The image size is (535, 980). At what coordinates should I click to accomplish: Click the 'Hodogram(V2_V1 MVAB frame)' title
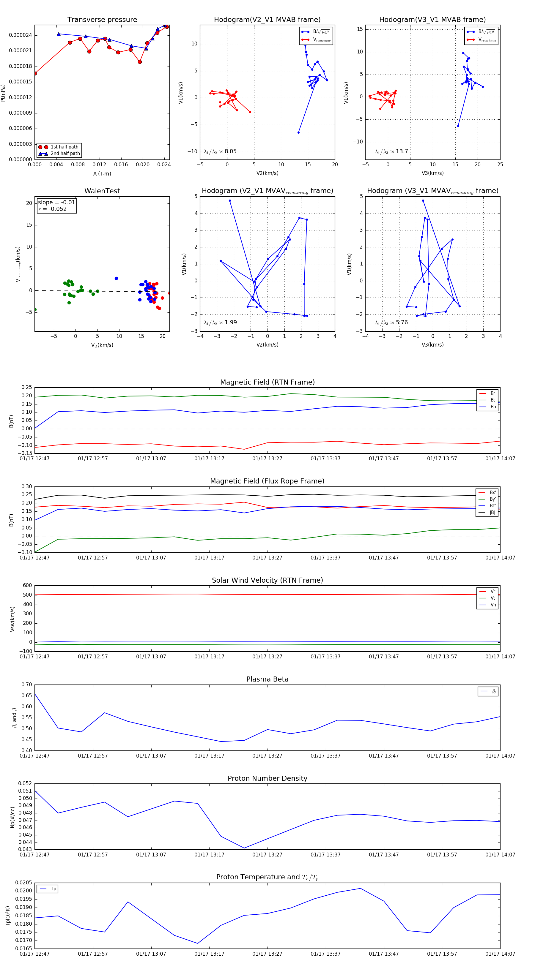(267, 20)
